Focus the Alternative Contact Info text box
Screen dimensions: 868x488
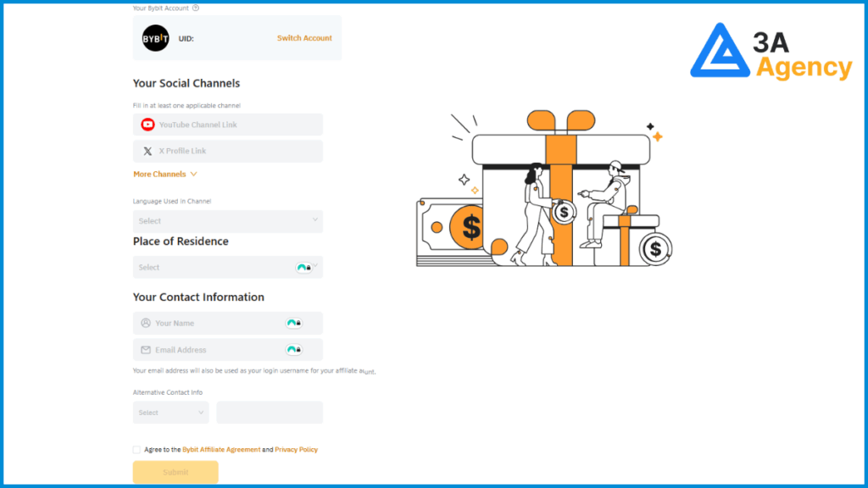point(270,413)
